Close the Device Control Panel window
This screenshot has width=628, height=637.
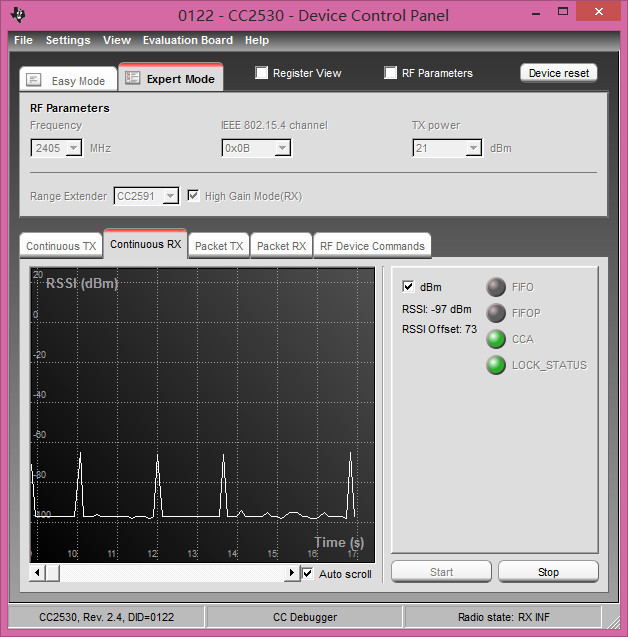pos(598,11)
